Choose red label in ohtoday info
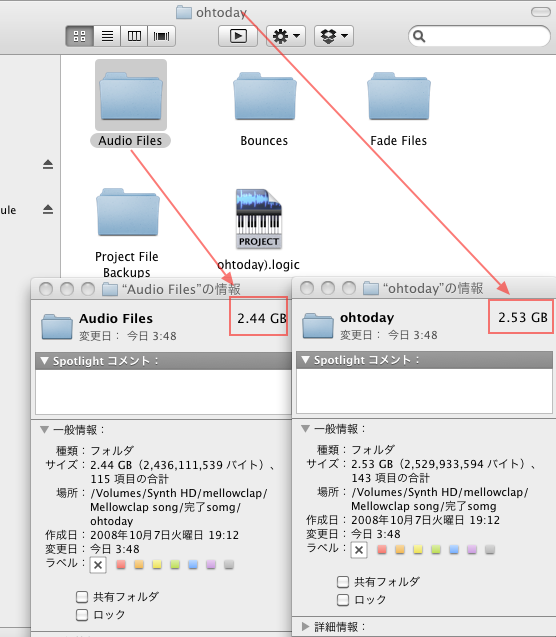This screenshot has width=556, height=637. tap(382, 550)
